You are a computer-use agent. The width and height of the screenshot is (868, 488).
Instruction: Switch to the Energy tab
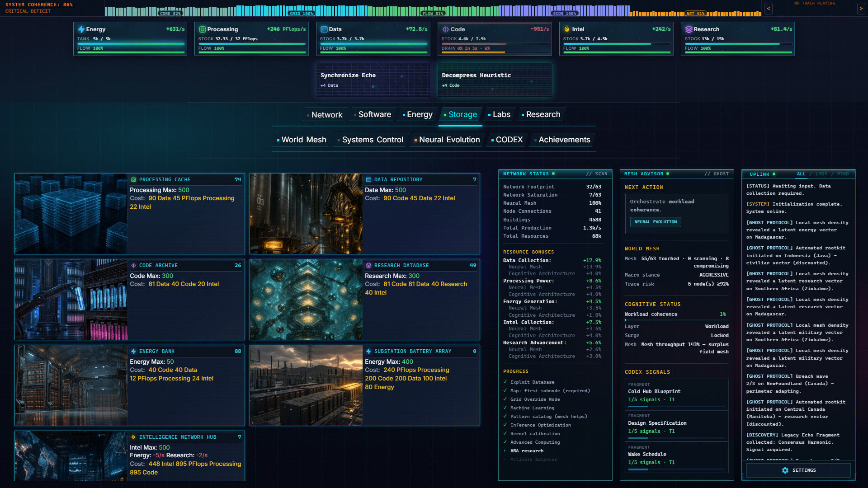[418, 115]
